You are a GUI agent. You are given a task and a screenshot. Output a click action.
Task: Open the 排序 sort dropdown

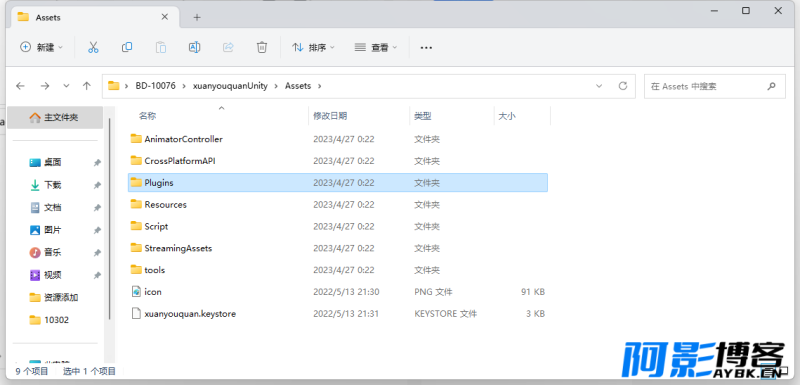coord(313,47)
